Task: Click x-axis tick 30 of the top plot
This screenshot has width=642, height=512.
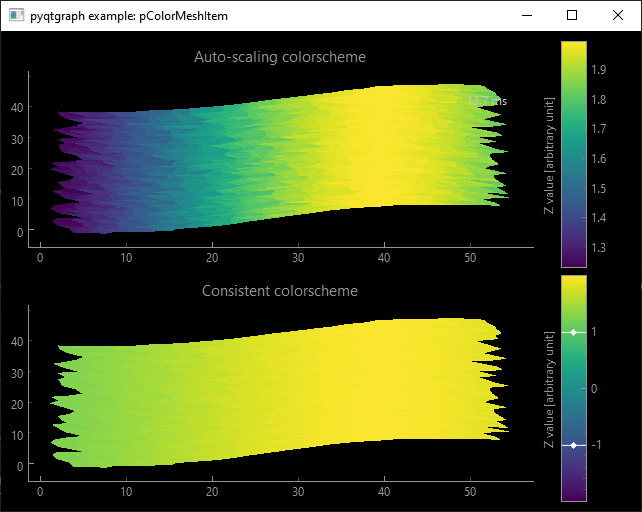Action: click(298, 258)
